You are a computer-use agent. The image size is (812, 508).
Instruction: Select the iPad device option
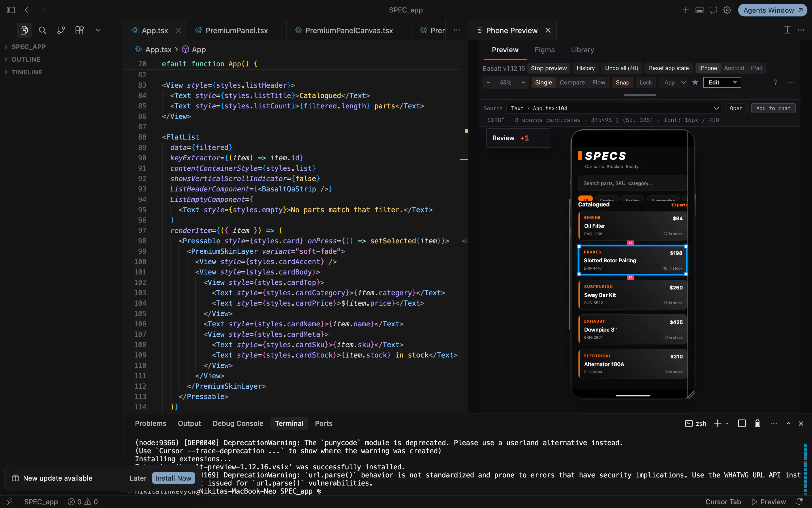(x=757, y=68)
